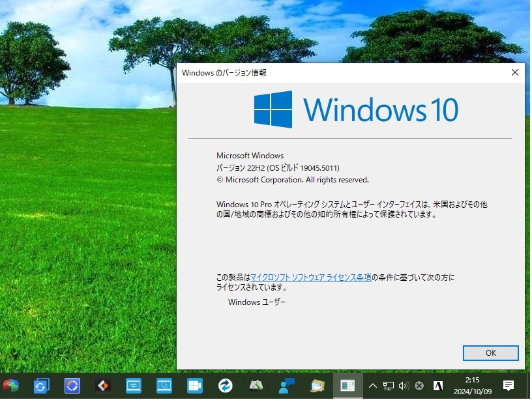Open the circular blue arrows taskbar icon

(x=226, y=386)
